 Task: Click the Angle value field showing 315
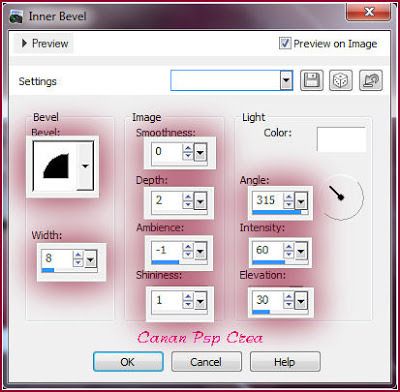coord(268,201)
